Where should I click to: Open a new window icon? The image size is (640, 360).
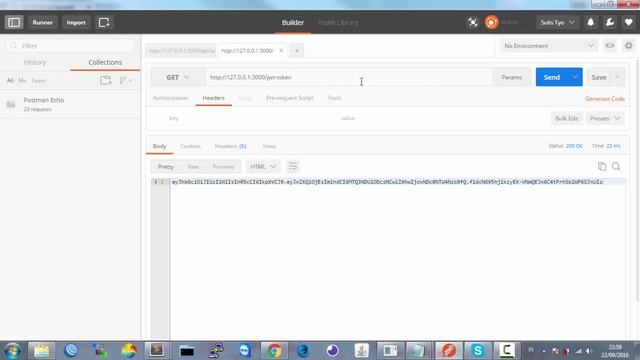[104, 22]
